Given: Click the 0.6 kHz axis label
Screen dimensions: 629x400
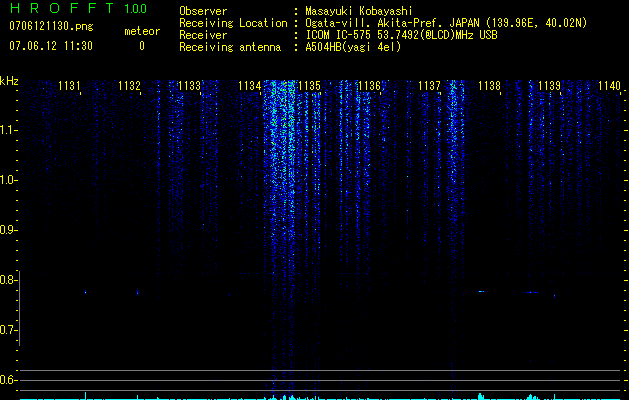Looking at the screenshot, I should [x=6, y=380].
